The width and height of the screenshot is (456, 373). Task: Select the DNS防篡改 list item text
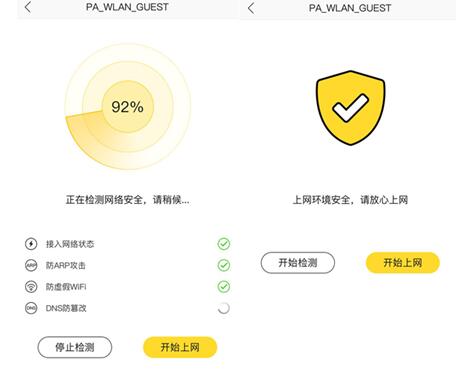tap(66, 308)
